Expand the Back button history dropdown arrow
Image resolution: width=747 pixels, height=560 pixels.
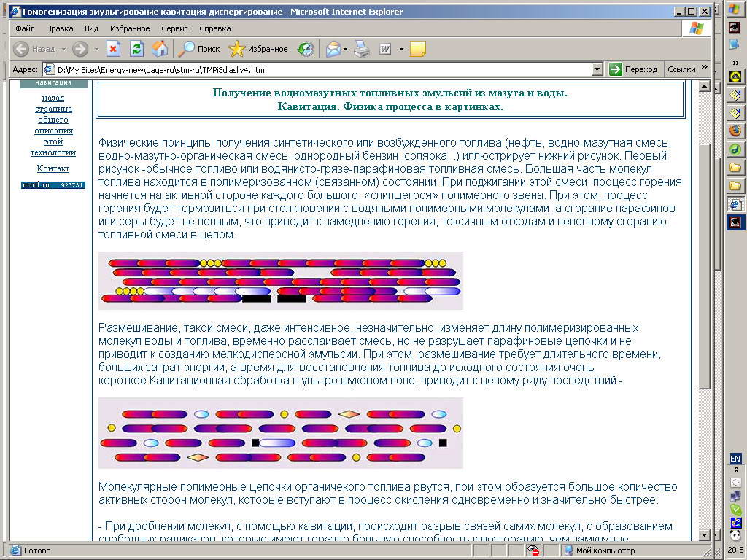click(x=63, y=49)
